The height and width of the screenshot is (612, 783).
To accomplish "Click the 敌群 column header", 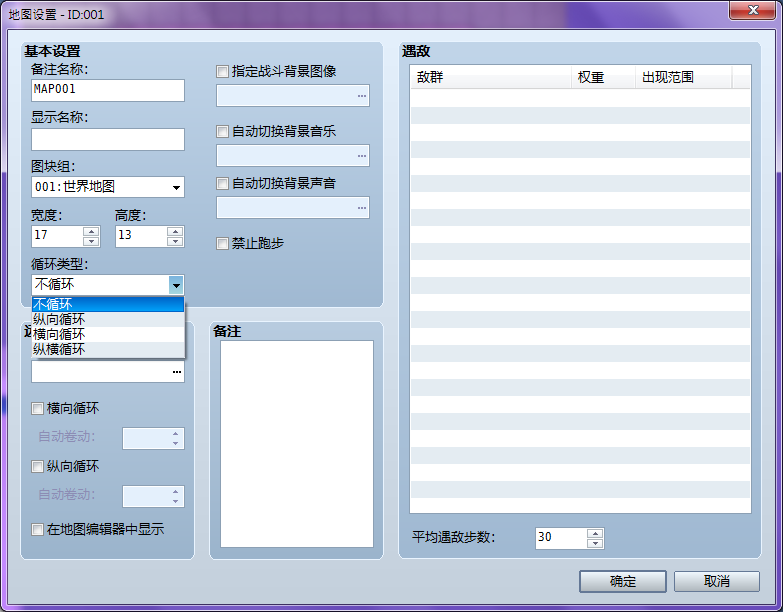I will point(491,77).
